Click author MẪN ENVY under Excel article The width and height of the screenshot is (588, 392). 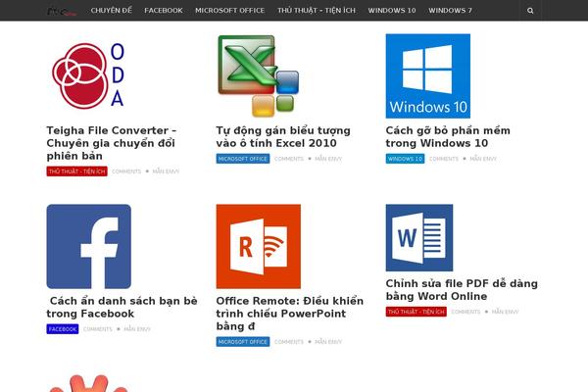tap(328, 159)
